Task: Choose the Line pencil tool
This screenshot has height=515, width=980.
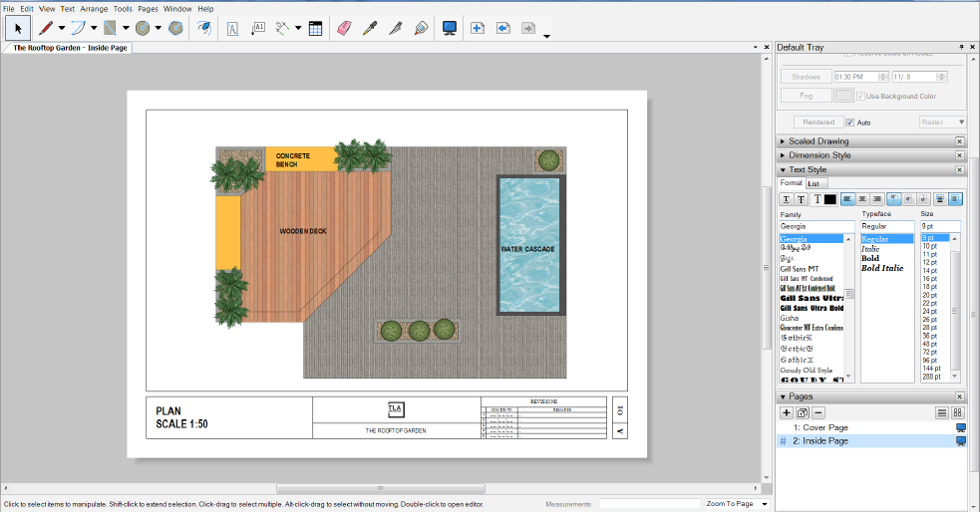Action: pyautogui.click(x=46, y=28)
